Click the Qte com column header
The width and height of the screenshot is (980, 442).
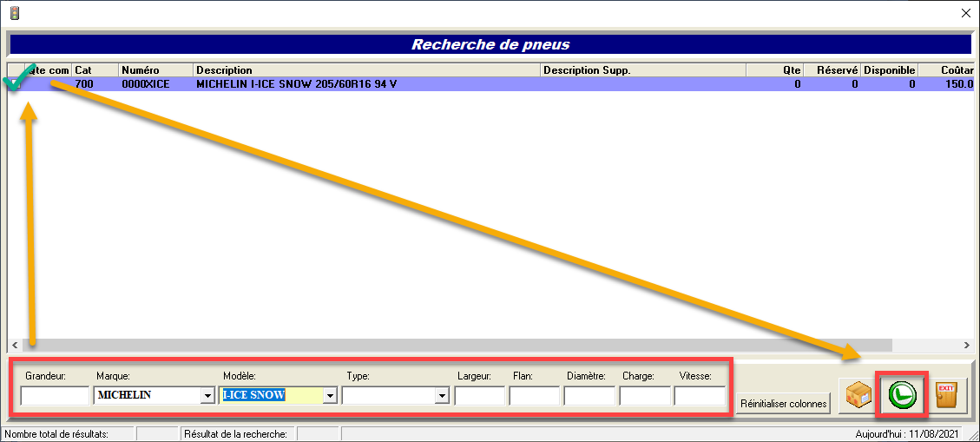pyautogui.click(x=48, y=70)
